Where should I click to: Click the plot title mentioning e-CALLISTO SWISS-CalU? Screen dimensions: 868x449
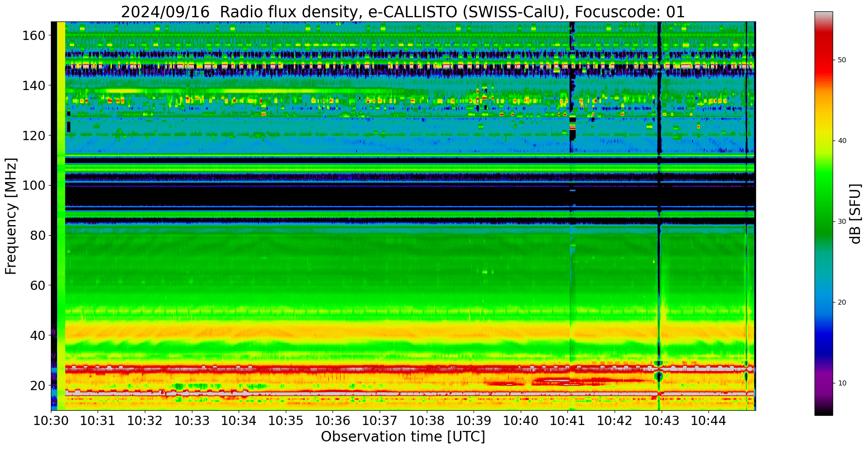click(x=403, y=12)
